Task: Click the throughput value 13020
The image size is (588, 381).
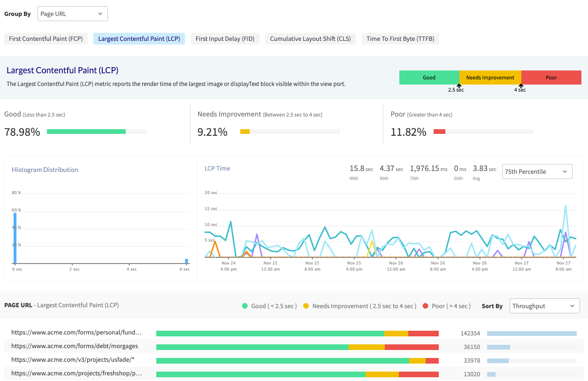Action: coord(472,374)
